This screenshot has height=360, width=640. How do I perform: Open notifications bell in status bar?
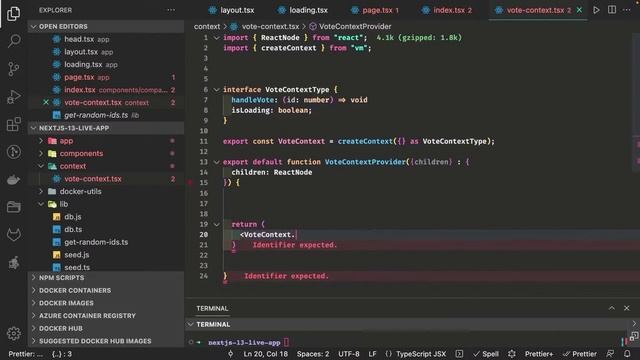click(627, 354)
